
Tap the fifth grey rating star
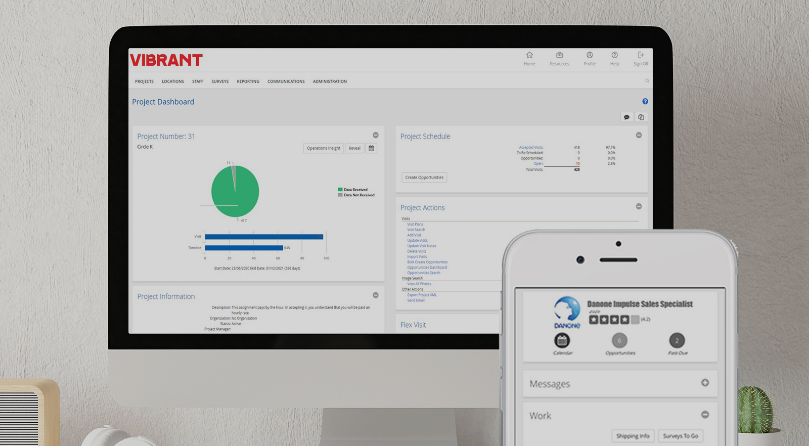pos(635,320)
